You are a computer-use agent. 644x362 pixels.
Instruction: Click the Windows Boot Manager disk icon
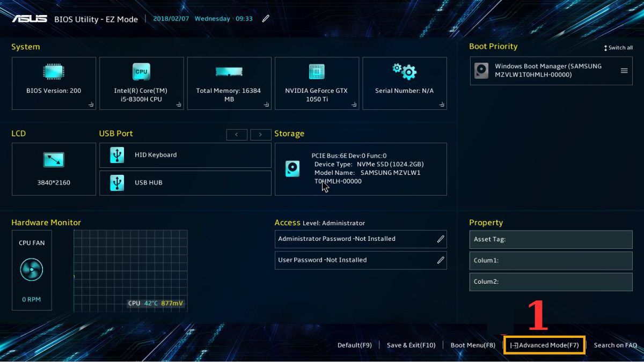pyautogui.click(x=481, y=71)
